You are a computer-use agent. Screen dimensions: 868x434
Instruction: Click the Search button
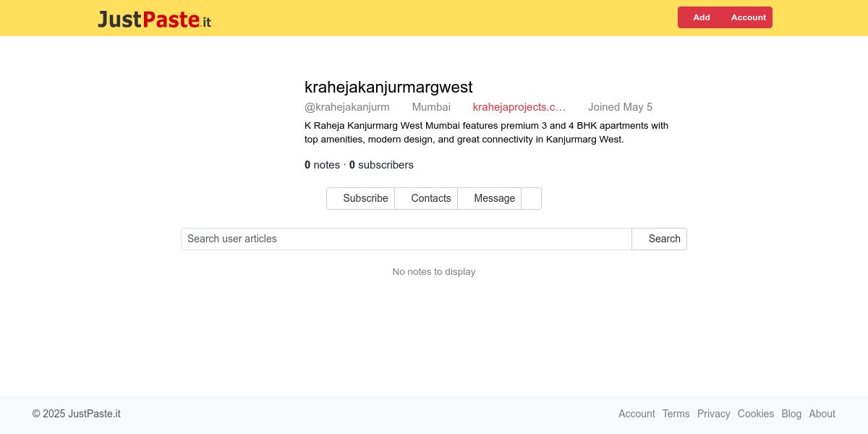[659, 239]
